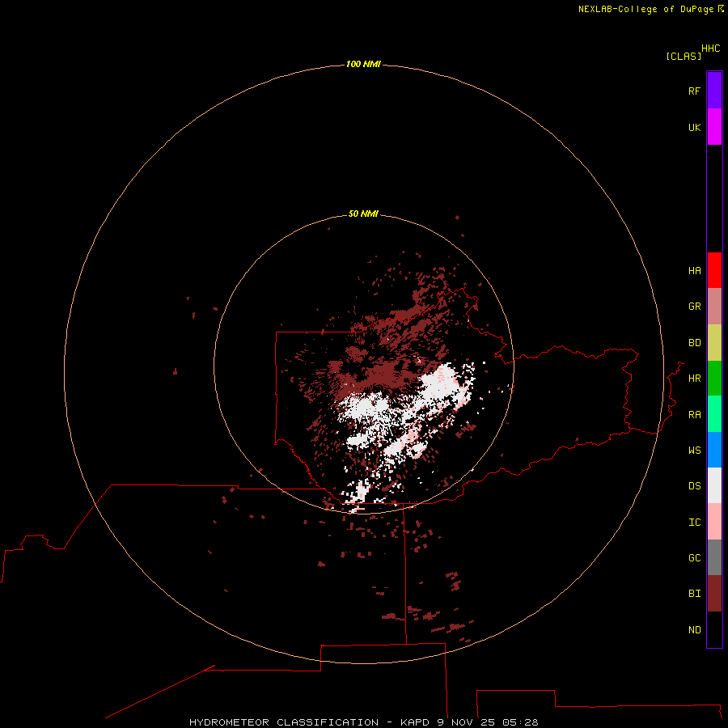This screenshot has width=728, height=728.
Task: Click the HA legend label
Action: coord(695,271)
